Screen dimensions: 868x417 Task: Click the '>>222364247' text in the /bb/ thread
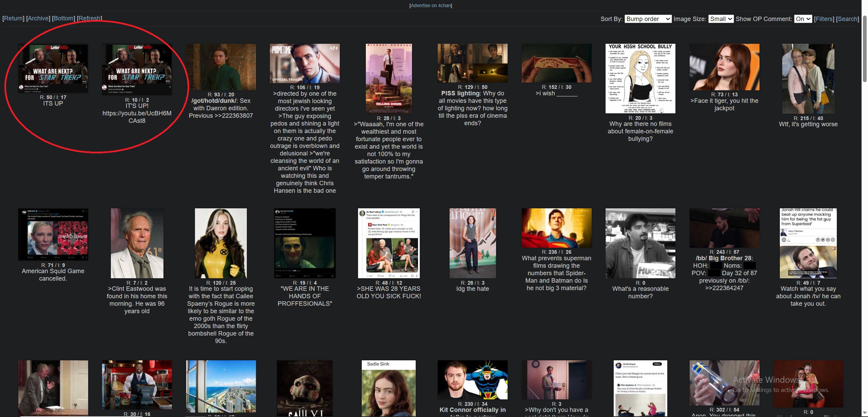click(x=724, y=288)
